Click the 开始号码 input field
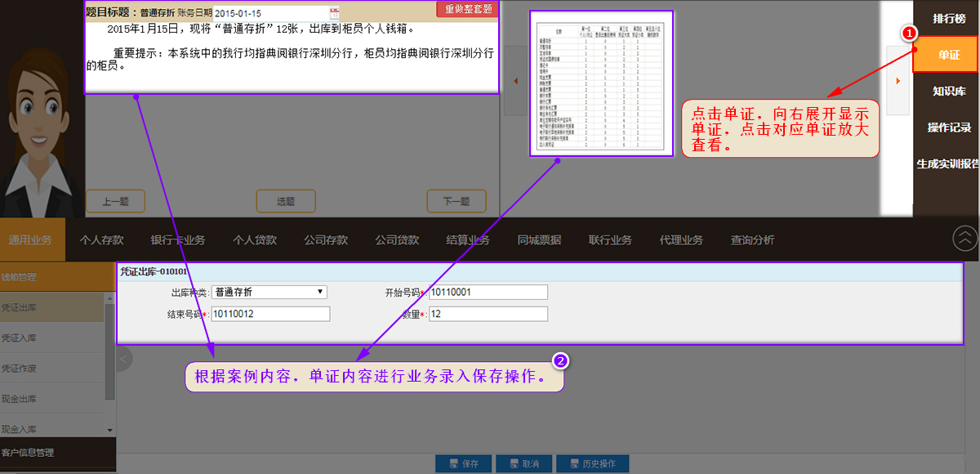980x474 pixels. (488, 292)
